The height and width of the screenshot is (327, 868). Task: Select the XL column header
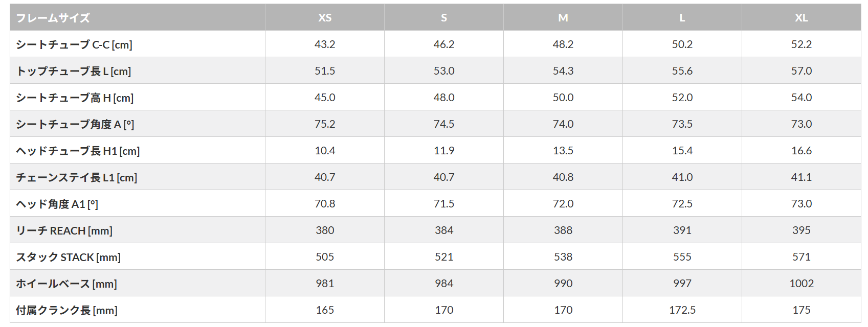point(802,18)
